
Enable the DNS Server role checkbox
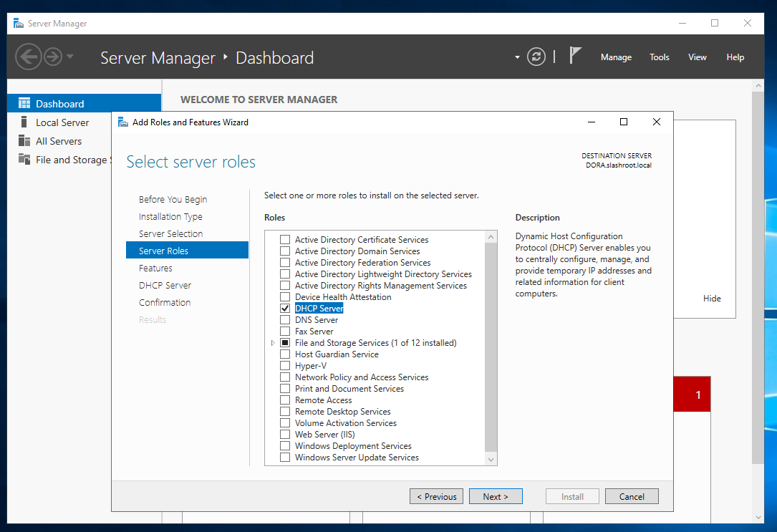pos(285,320)
